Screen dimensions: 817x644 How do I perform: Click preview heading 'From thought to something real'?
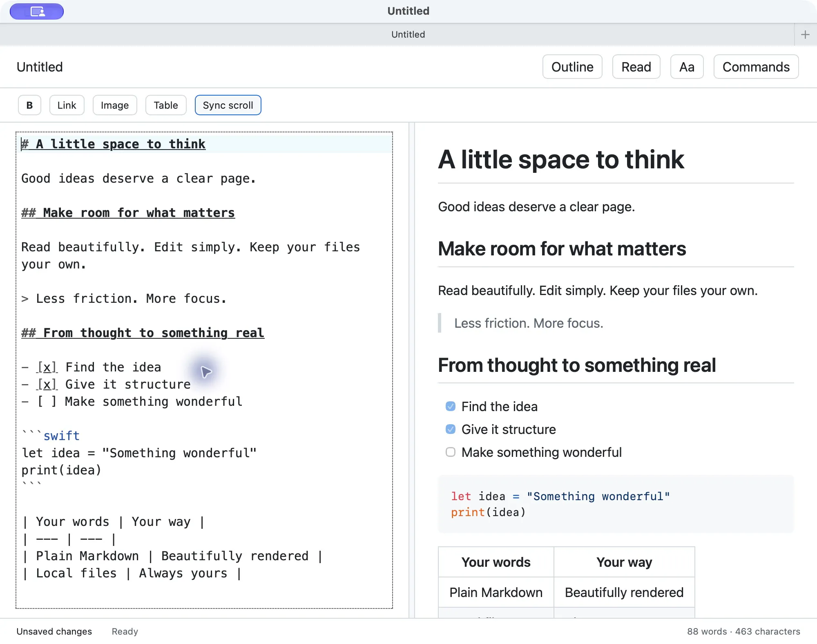(x=577, y=365)
